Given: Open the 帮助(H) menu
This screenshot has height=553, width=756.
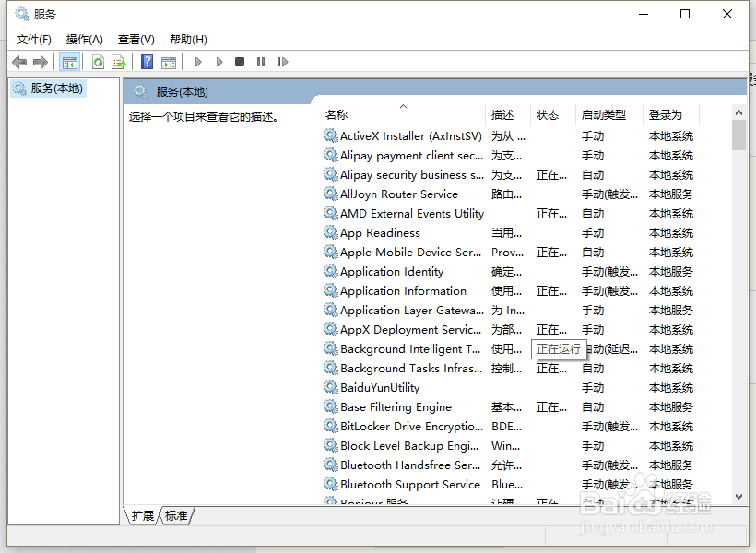Looking at the screenshot, I should 186,39.
